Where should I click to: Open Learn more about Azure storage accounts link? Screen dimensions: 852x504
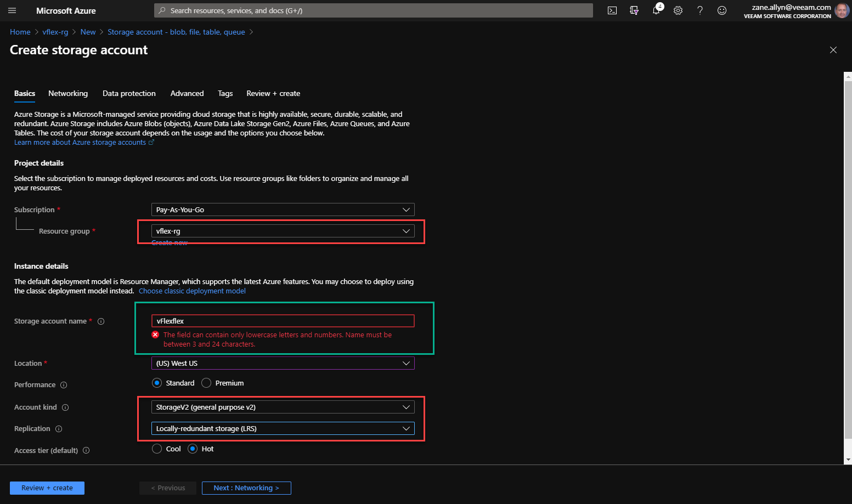(84, 143)
